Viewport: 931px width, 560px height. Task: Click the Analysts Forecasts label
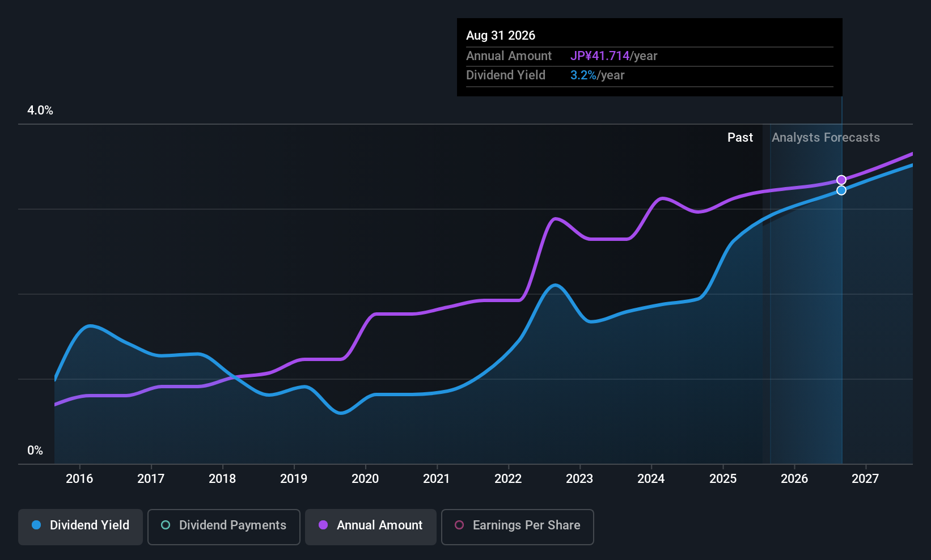point(826,138)
